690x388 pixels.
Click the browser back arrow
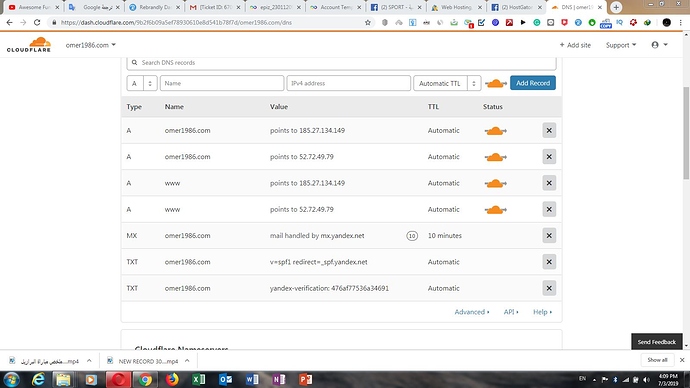click(x=10, y=22)
